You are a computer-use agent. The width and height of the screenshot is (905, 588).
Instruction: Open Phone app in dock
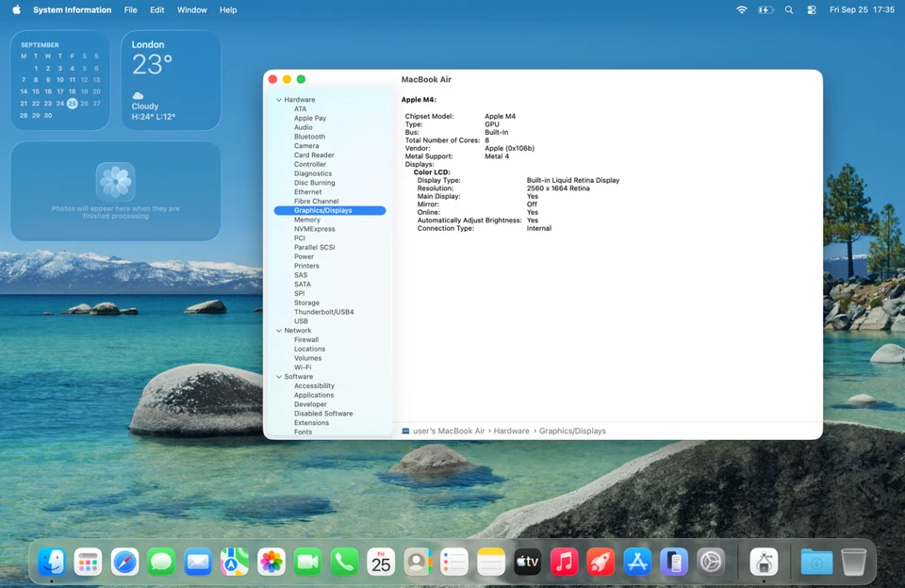point(345,562)
